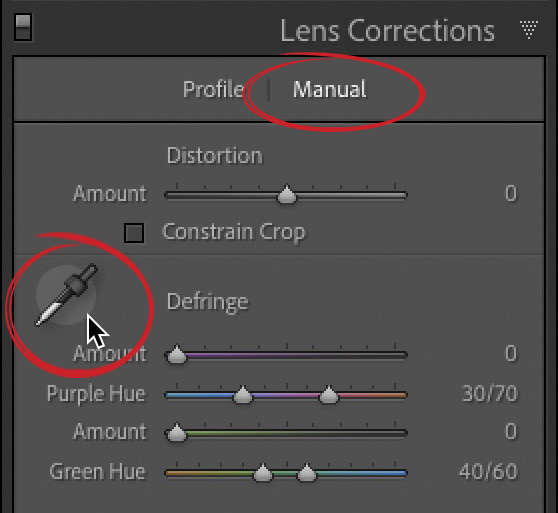Click the left Purple Hue slider handle
The image size is (558, 513).
[243, 395]
